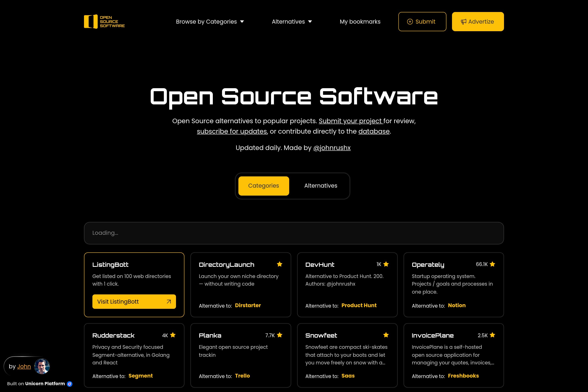Click the Visit ListingBott button
The image size is (588, 392).
click(134, 302)
